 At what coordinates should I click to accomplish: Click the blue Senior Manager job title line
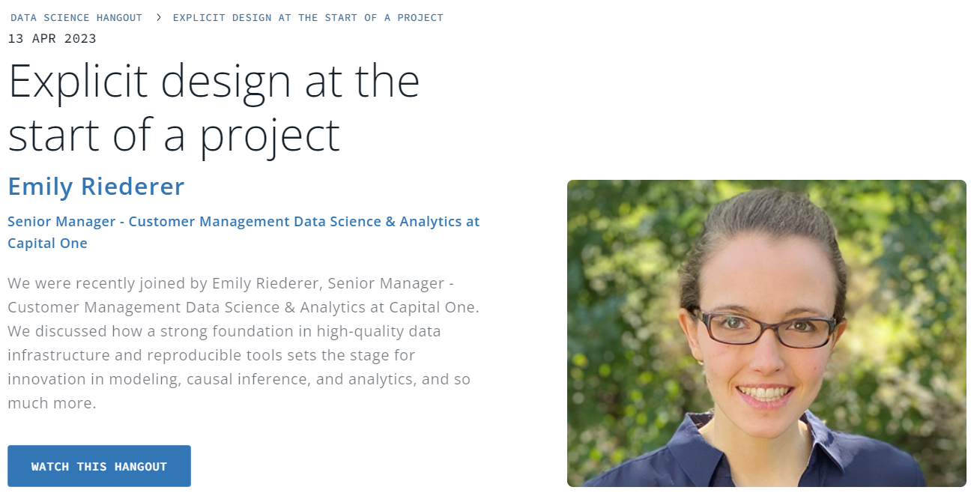(244, 222)
